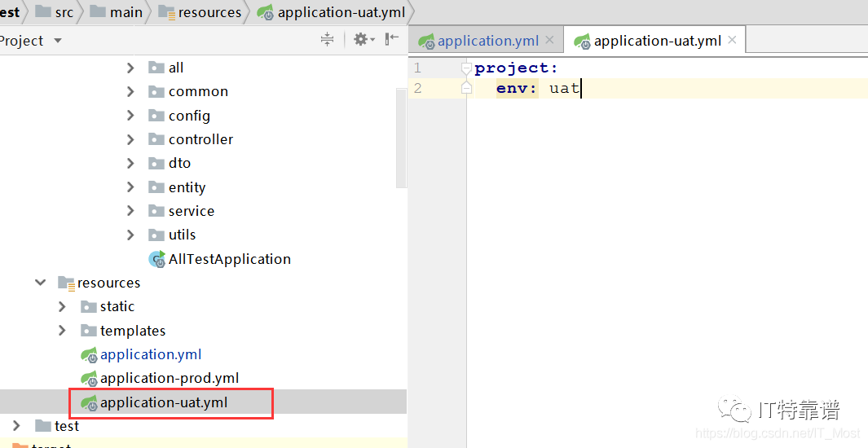The image size is (868, 448).
Task: Place cursor on the uat value
Action: pyautogui.click(x=564, y=88)
